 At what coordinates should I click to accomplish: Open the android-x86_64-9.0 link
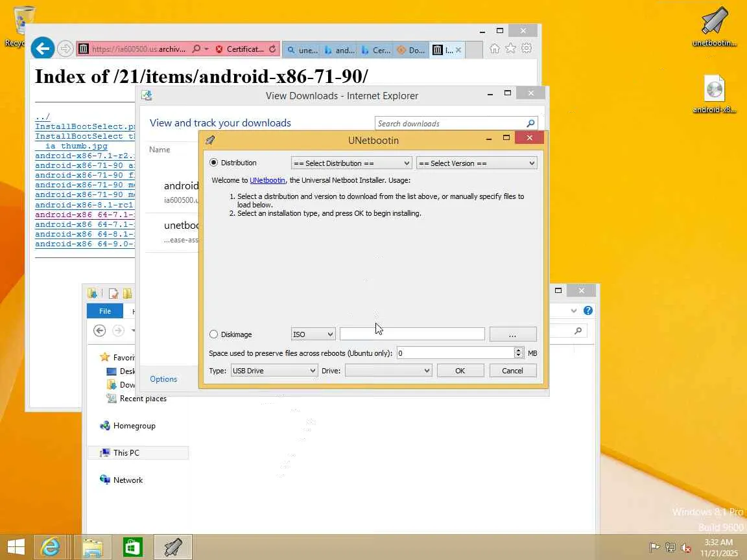(x=85, y=244)
